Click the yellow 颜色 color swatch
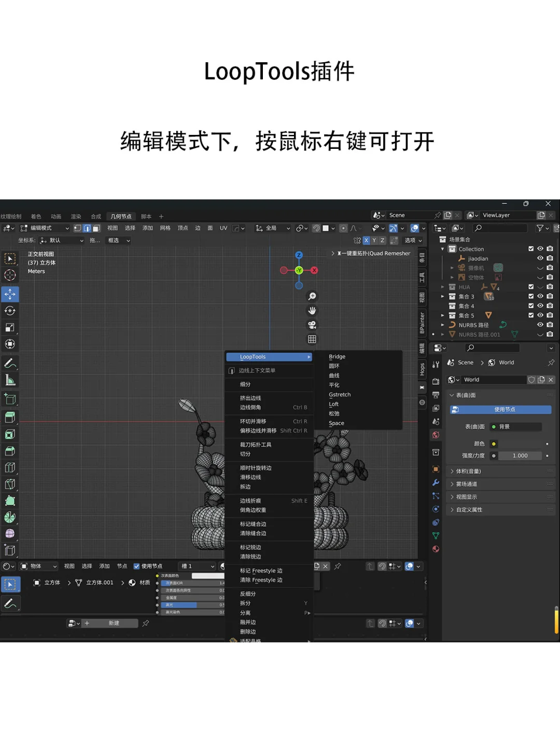 [494, 444]
